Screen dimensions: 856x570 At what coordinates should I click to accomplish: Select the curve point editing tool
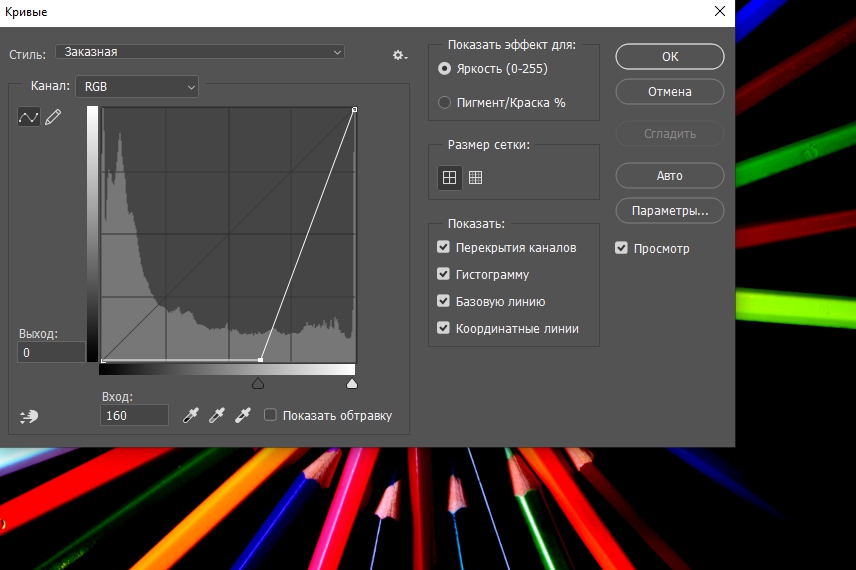click(28, 116)
